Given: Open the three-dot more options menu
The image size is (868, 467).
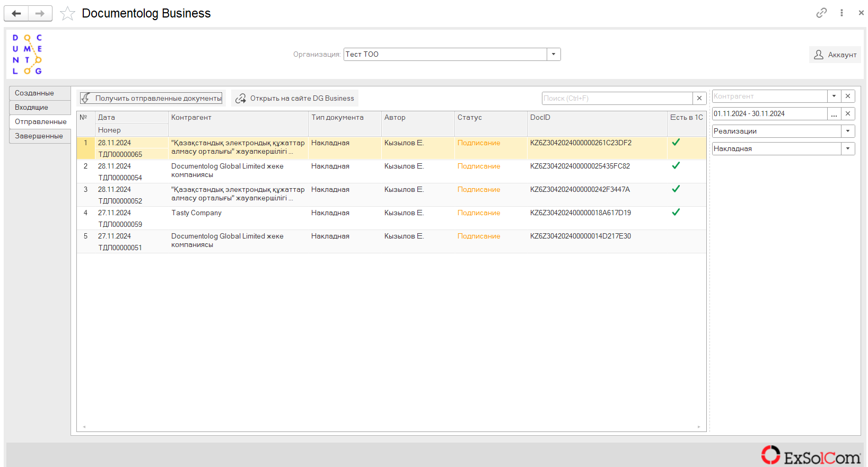Looking at the screenshot, I should (841, 13).
